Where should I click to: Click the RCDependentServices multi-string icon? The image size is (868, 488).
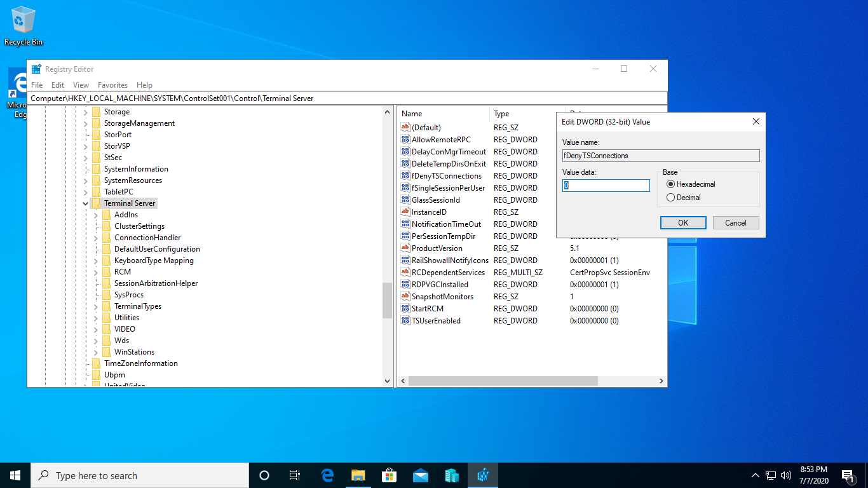click(x=405, y=273)
